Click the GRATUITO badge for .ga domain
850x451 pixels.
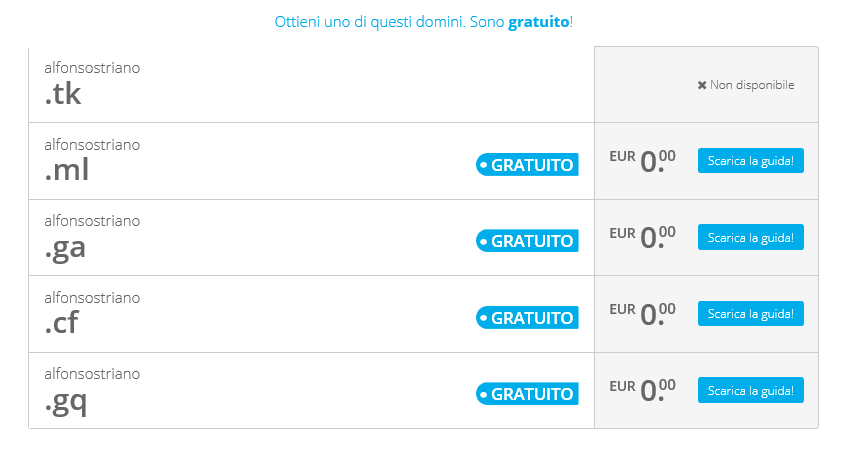pyautogui.click(x=527, y=241)
